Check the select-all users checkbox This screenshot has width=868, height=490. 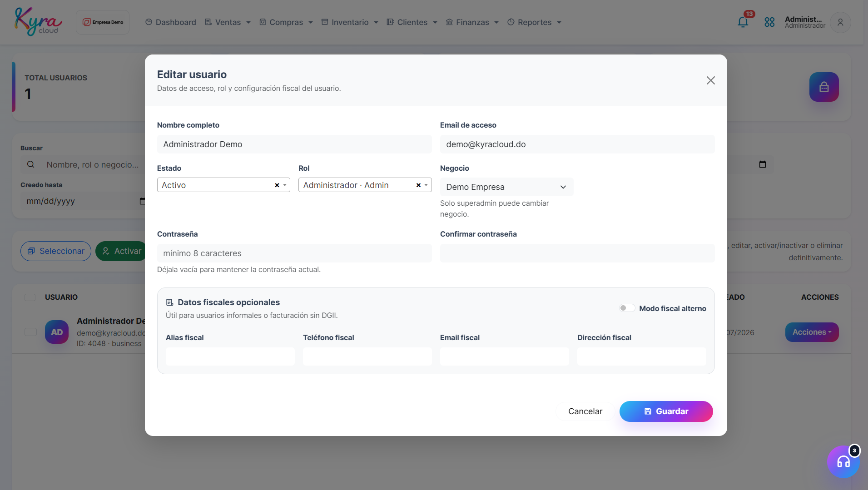click(30, 297)
